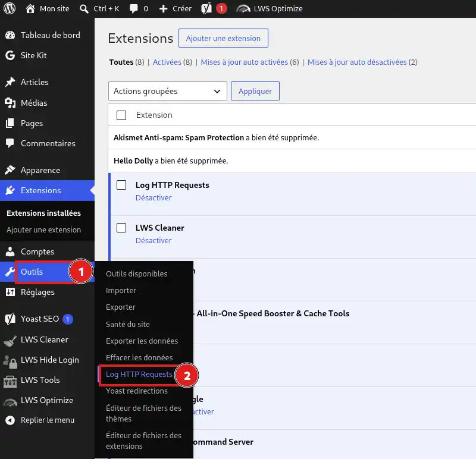The height and width of the screenshot is (459, 476).
Task: Click the Comptes user icon
Action: (x=10, y=251)
